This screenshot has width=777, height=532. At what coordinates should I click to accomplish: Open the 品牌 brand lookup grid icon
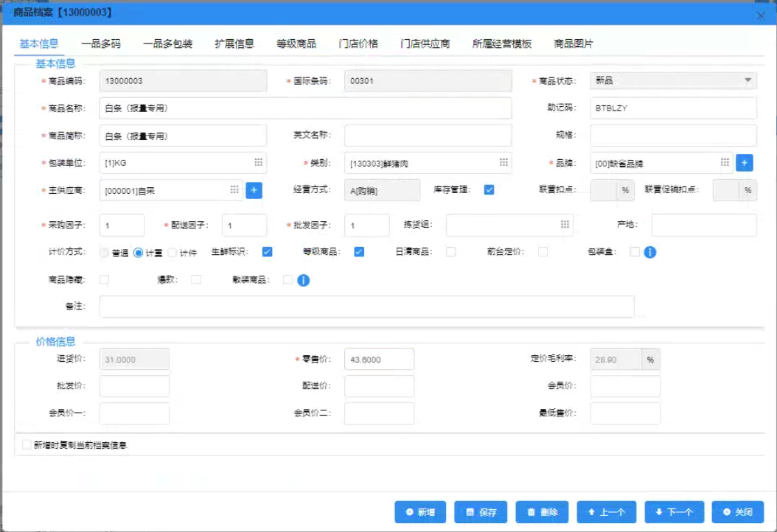[725, 162]
